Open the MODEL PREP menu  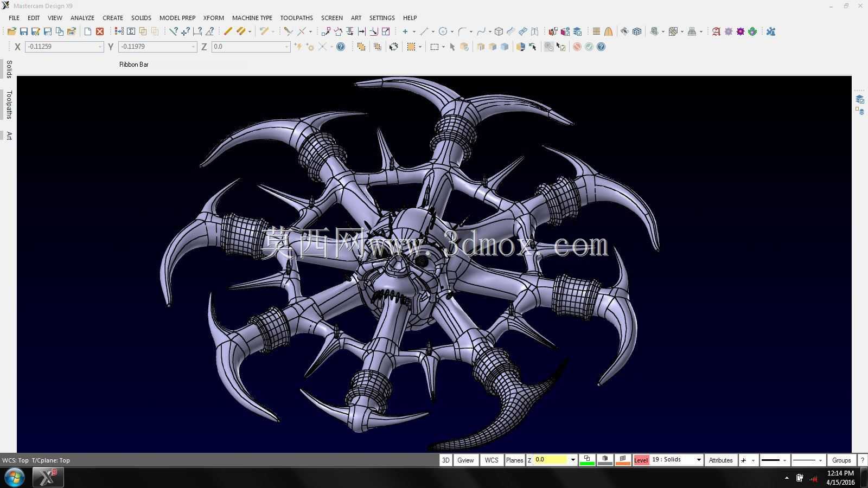click(x=177, y=18)
